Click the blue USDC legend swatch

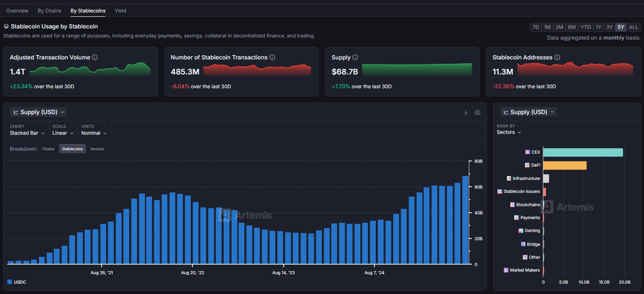point(9,282)
